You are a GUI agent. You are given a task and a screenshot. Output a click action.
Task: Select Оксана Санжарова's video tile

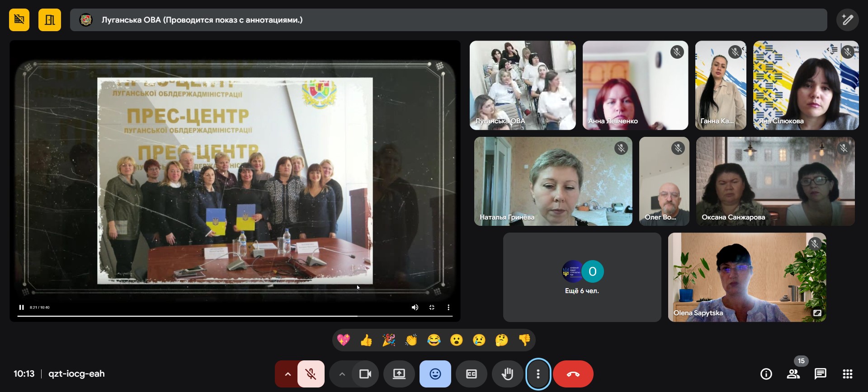tap(775, 181)
